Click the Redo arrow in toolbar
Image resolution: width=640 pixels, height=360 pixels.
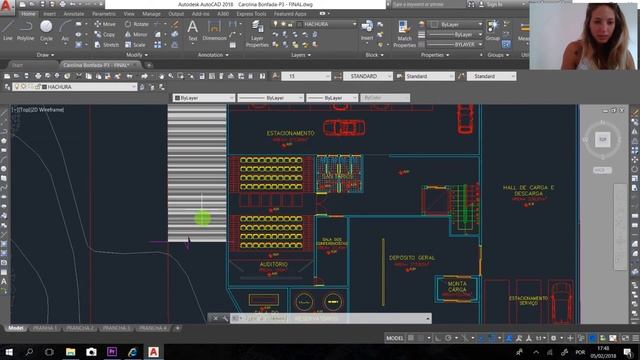pos(144,76)
